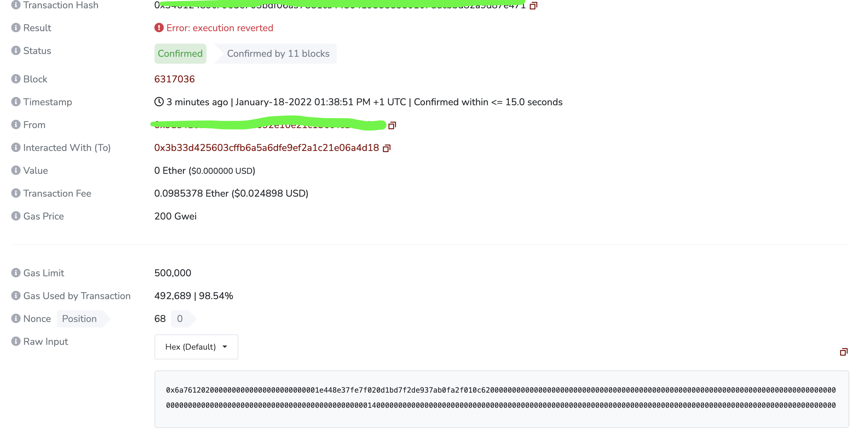Click the Interacted With contract address link
Image resolution: width=868 pixels, height=439 pixels.
pos(266,147)
